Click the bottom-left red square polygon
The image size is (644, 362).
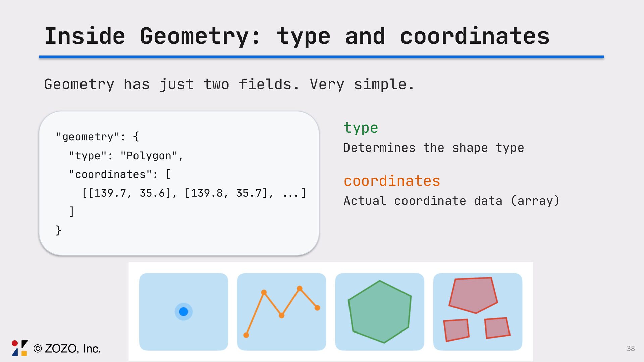(x=456, y=330)
